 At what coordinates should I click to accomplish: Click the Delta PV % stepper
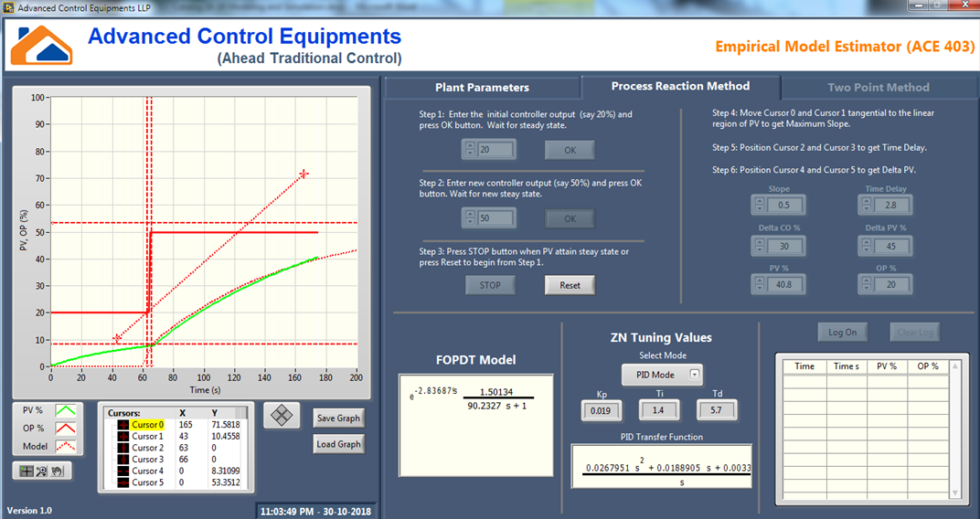point(867,246)
